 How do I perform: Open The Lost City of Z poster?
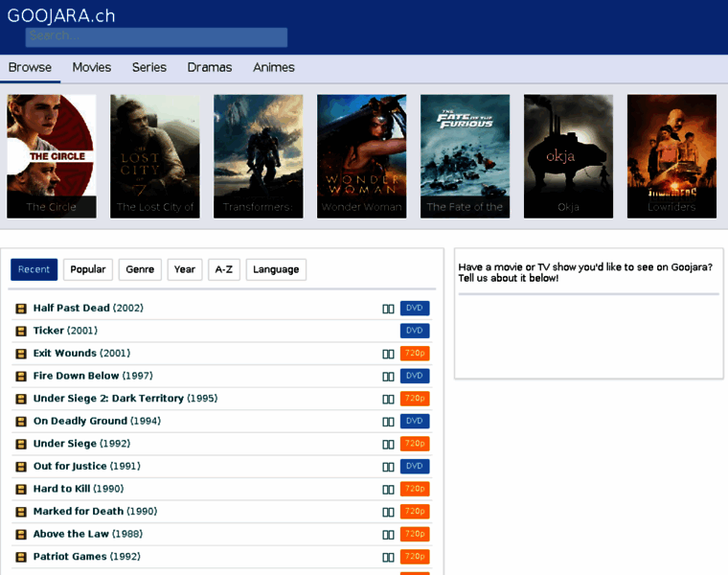[155, 156]
